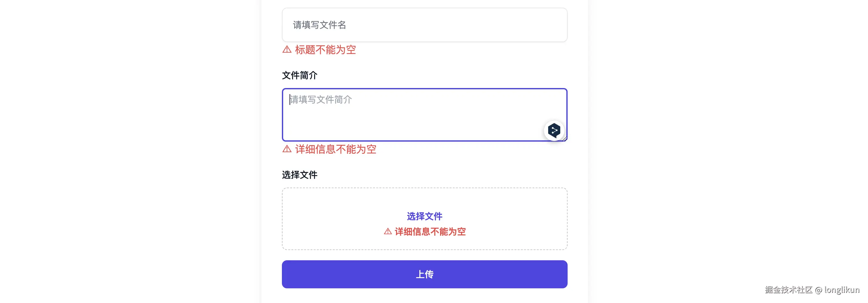Click 详细信息不能为空 error inside drop zone

430,232
